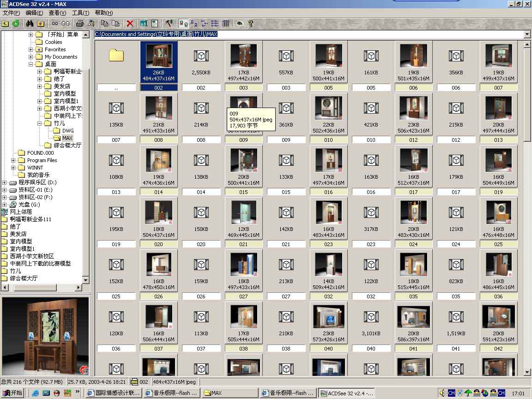Open the 查看(V) menu
The image size is (532, 399).
pyautogui.click(x=57, y=12)
